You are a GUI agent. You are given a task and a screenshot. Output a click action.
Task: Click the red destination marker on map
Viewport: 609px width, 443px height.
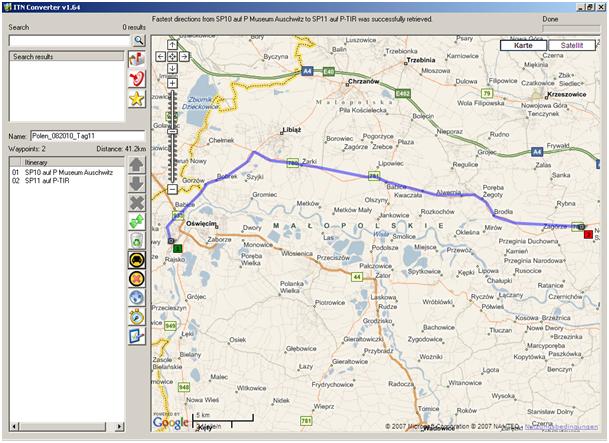coord(588,234)
